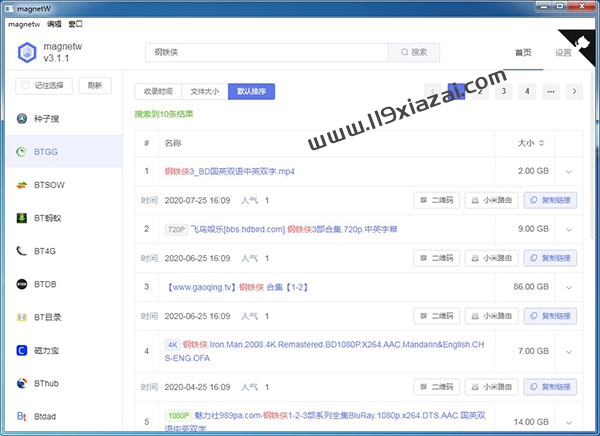Sort results by 文件大小
Screen dimensions: 600x436
pyautogui.click(x=205, y=91)
